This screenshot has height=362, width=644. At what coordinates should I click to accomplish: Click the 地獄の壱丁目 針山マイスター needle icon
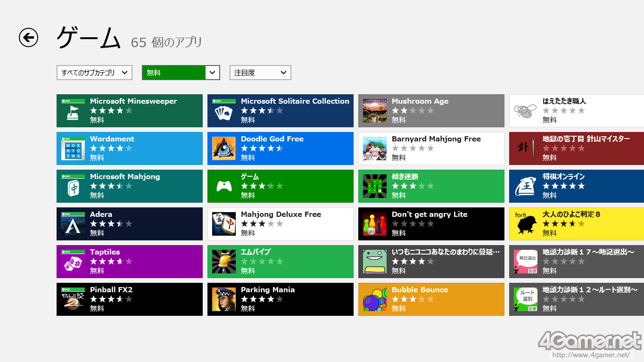tap(526, 148)
